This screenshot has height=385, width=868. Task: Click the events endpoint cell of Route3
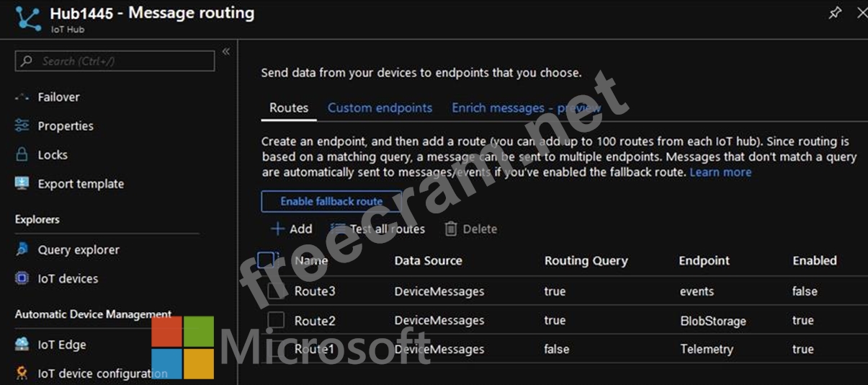pyautogui.click(x=697, y=291)
